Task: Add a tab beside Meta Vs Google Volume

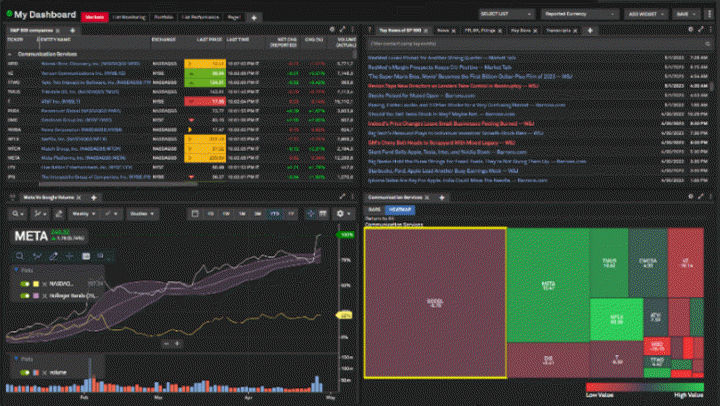Action: [94, 197]
